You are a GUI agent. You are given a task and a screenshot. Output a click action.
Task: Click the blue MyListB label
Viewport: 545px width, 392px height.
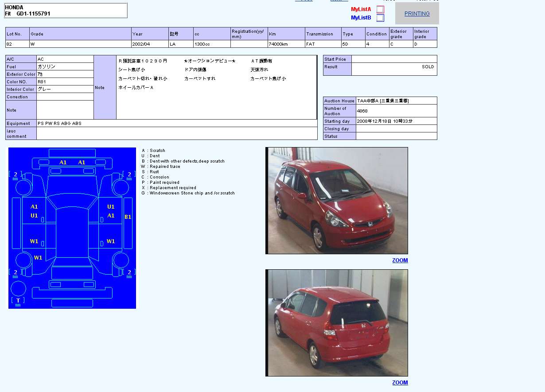tap(361, 18)
